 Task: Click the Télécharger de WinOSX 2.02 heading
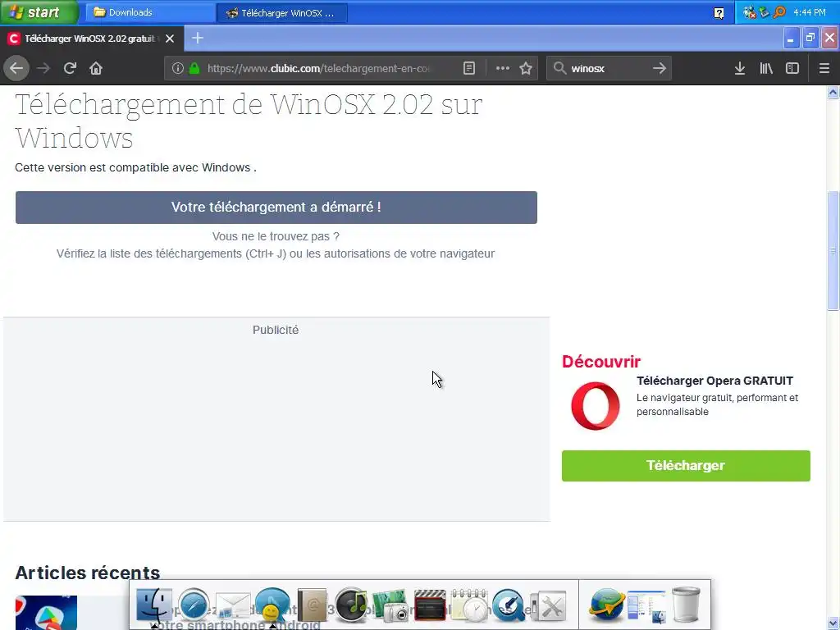(x=249, y=121)
